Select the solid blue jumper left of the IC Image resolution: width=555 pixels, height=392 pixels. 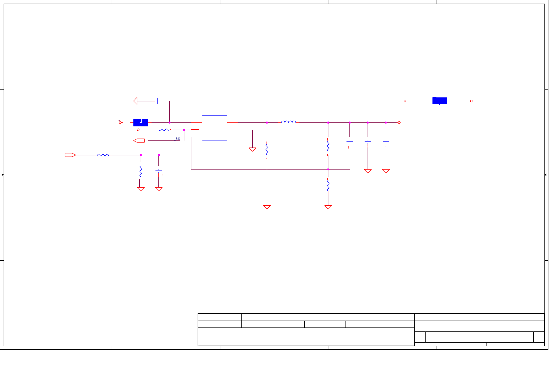tap(141, 122)
